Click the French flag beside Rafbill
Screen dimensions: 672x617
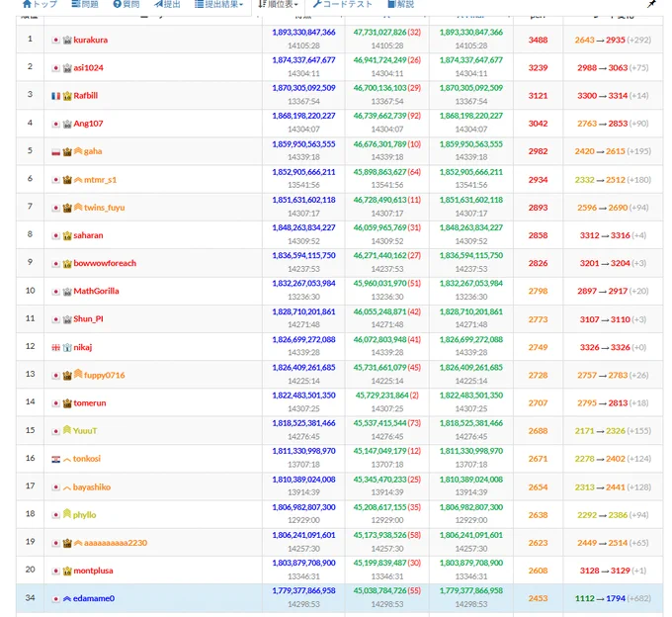click(55, 96)
